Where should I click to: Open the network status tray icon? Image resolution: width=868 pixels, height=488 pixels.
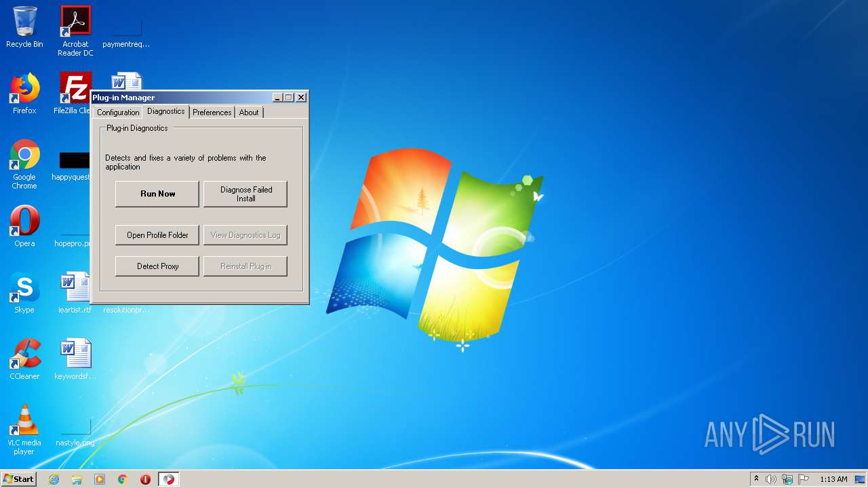787,479
